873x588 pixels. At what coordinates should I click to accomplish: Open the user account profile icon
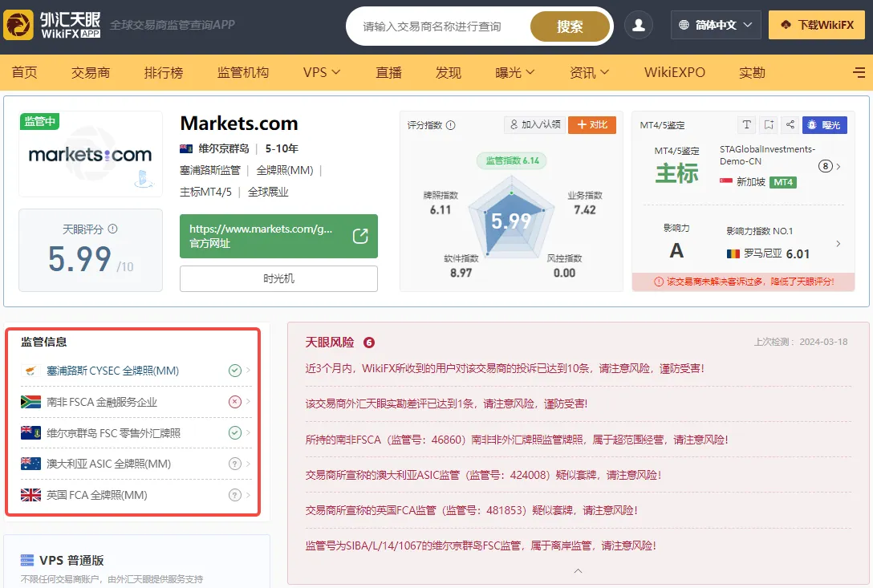click(639, 25)
